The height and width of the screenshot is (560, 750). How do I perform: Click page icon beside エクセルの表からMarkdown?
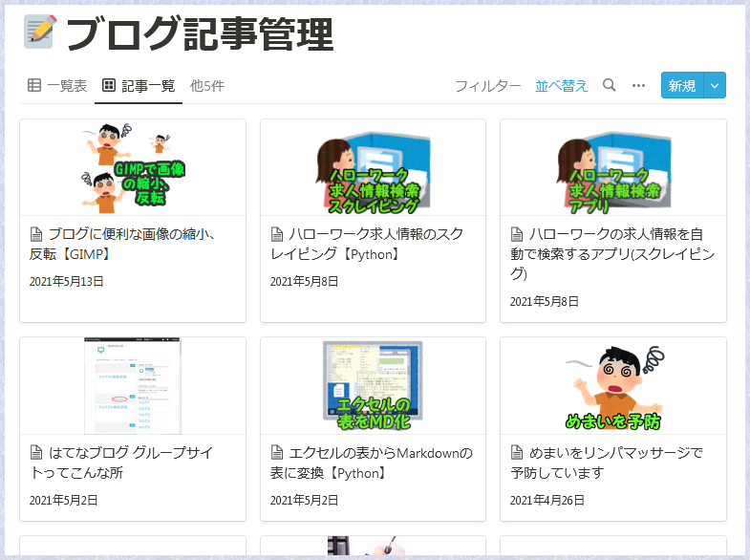click(277, 452)
